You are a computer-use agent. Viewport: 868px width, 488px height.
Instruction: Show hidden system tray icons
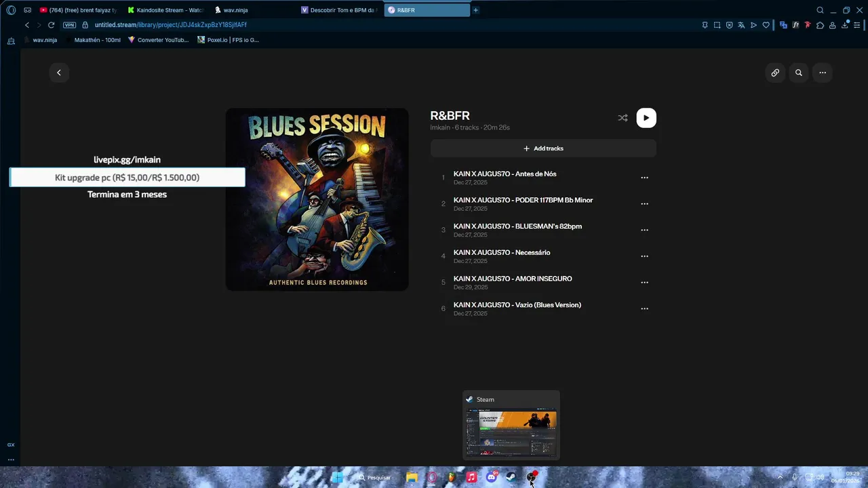click(780, 477)
